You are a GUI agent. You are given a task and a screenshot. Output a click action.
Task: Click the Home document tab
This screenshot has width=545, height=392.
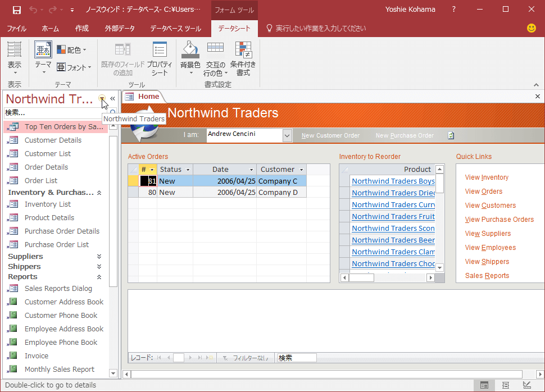tap(143, 96)
